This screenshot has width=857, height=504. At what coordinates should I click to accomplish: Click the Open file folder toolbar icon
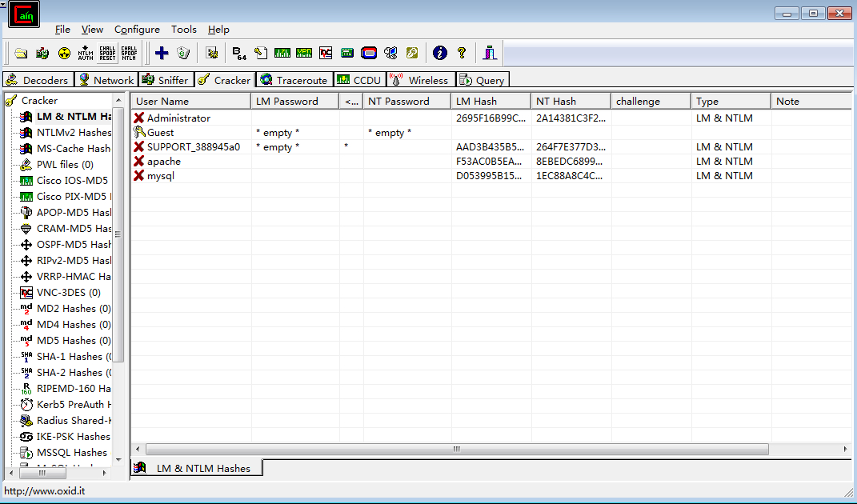(x=21, y=53)
